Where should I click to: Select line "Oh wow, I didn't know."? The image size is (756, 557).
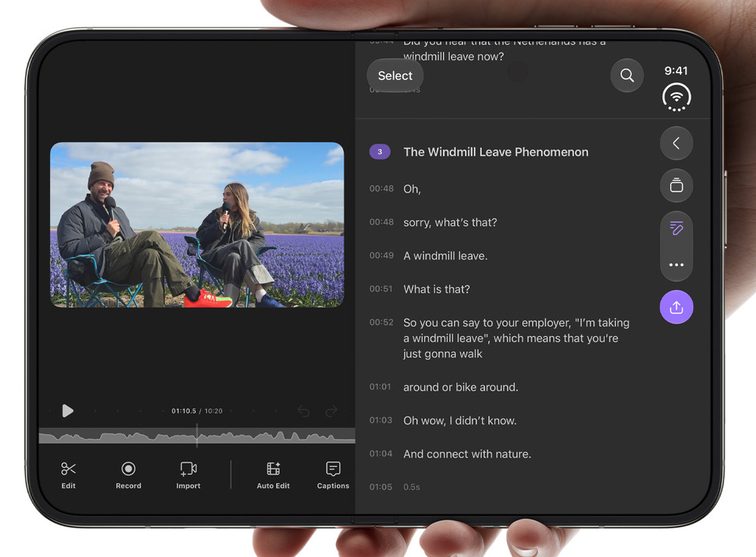coord(460,421)
